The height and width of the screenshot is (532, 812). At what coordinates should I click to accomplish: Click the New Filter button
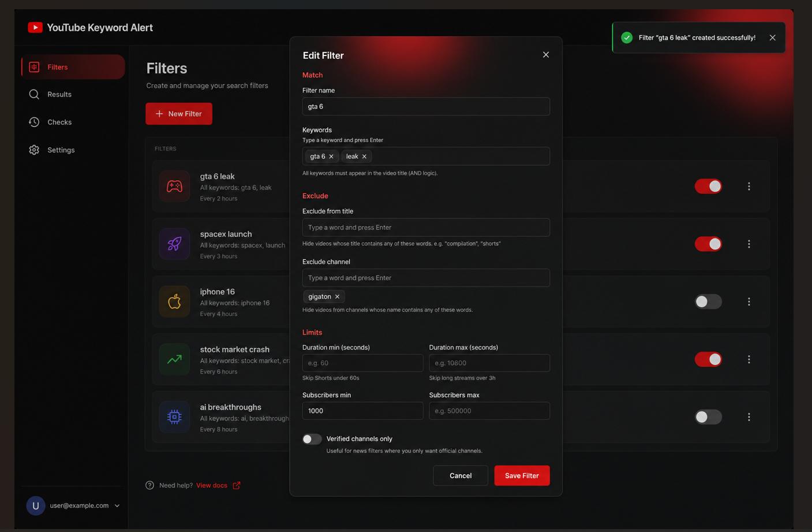click(x=179, y=114)
